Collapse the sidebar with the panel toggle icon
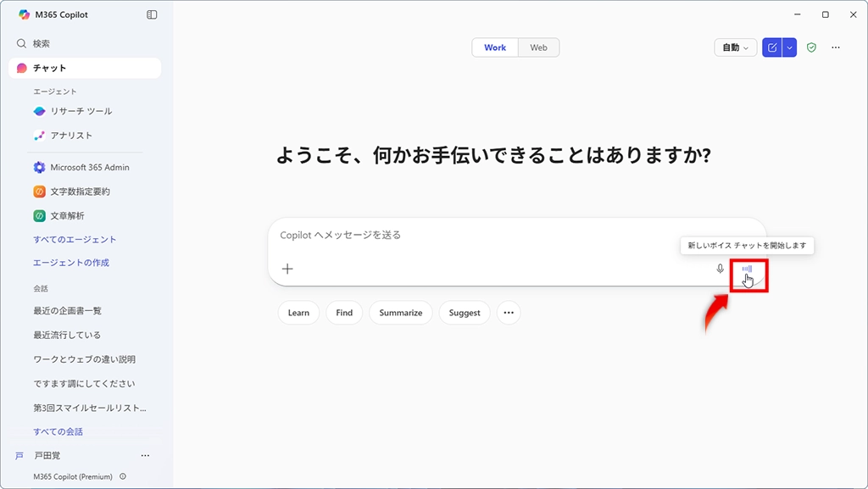This screenshot has width=868, height=489. 152,15
